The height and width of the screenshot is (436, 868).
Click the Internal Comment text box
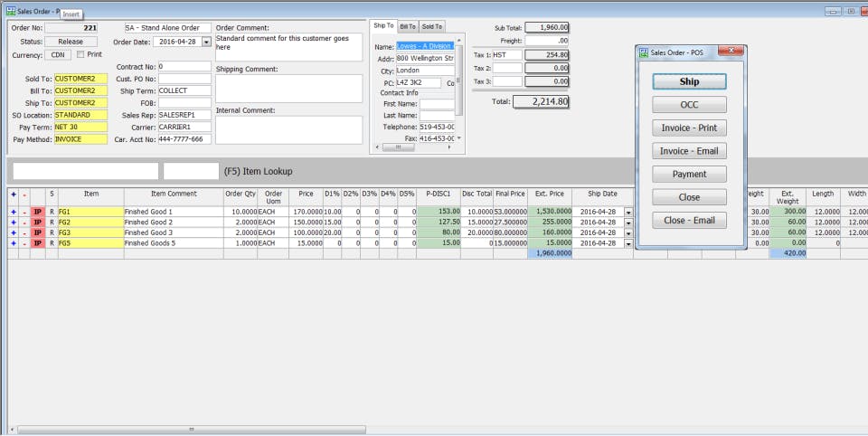click(x=289, y=130)
